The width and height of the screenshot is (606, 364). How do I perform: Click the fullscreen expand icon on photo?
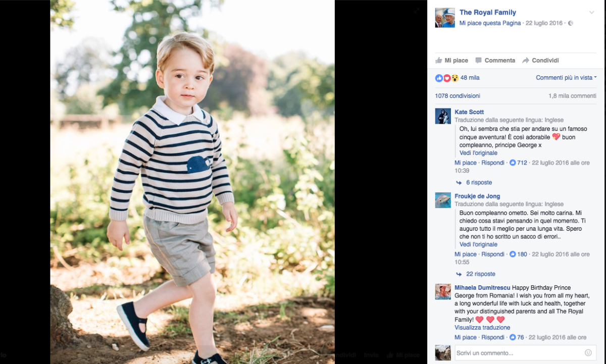(417, 11)
